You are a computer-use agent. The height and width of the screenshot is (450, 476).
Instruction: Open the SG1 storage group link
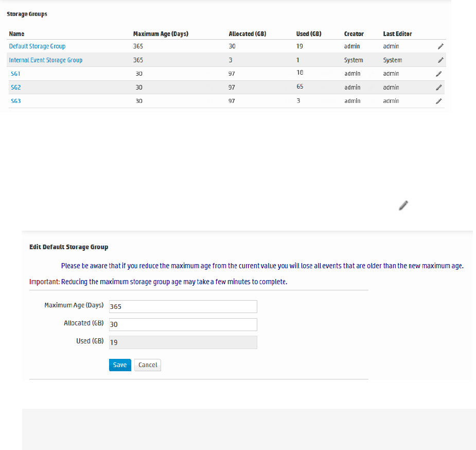15,74
